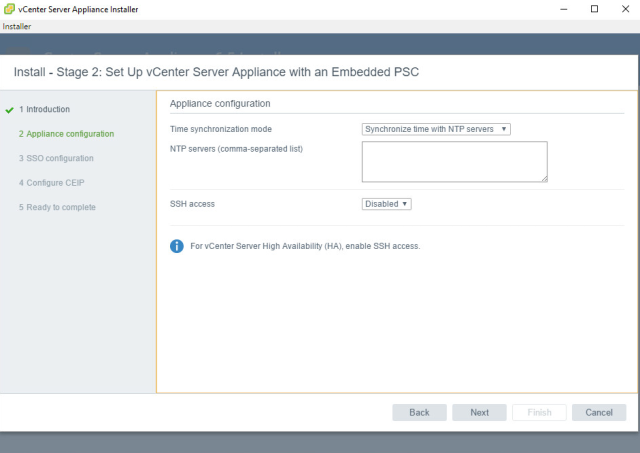Select step 2 Appliance configuration
Viewport: 640px width, 453px height.
(x=66, y=134)
